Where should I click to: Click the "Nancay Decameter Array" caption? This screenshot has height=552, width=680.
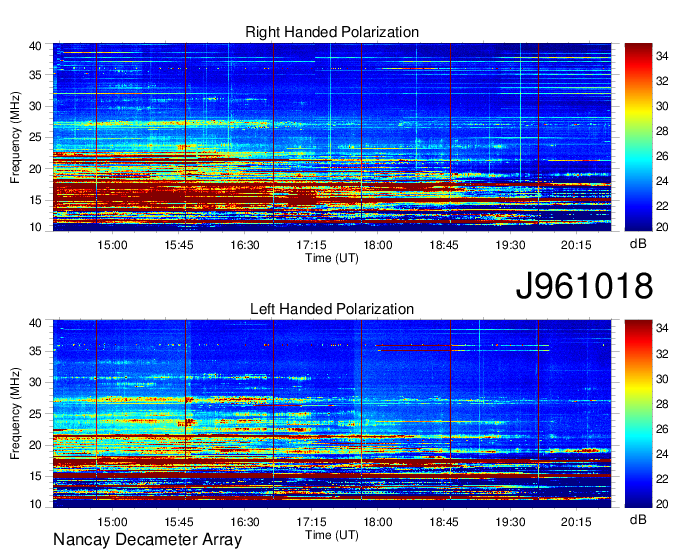[x=147, y=540]
